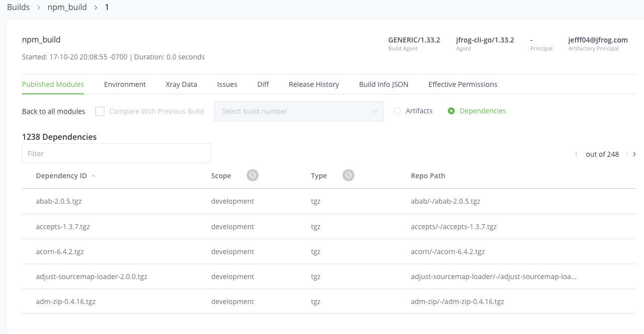Click the Dependency ID sort arrow
This screenshot has width=644, height=334.
point(93,176)
